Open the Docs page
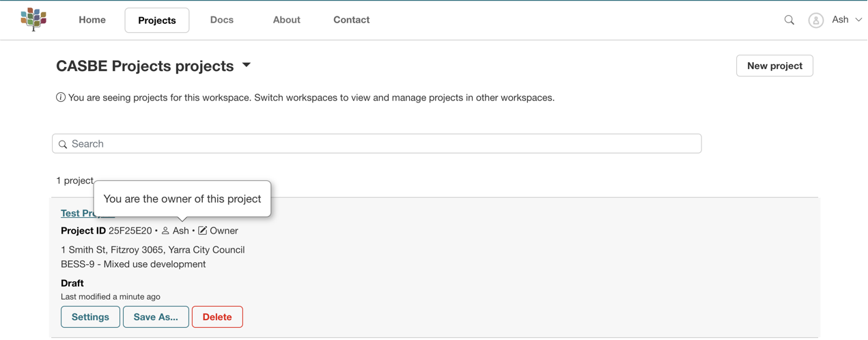 click(x=222, y=20)
